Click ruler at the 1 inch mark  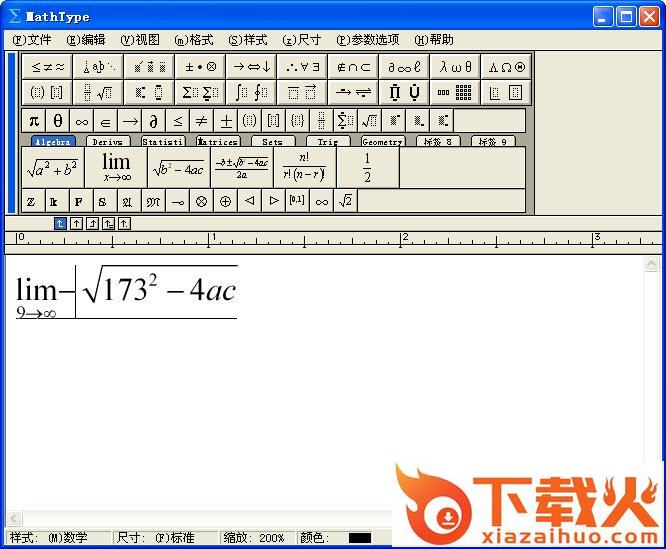tap(209, 240)
